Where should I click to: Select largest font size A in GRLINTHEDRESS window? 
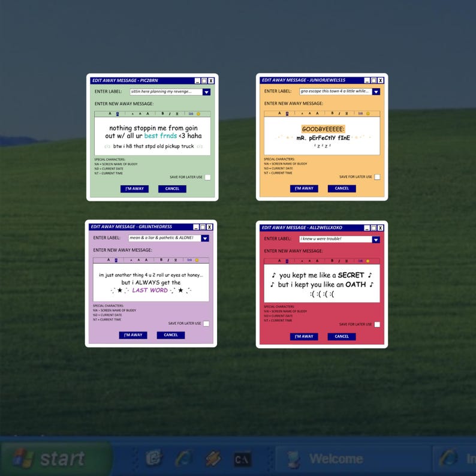[x=146, y=260]
